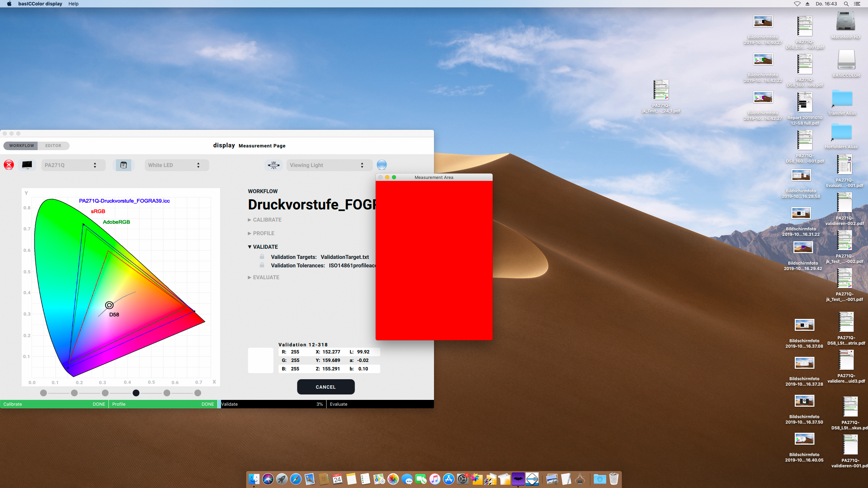Open the White LED backlight dropdown
This screenshot has width=868, height=488.
(176, 165)
